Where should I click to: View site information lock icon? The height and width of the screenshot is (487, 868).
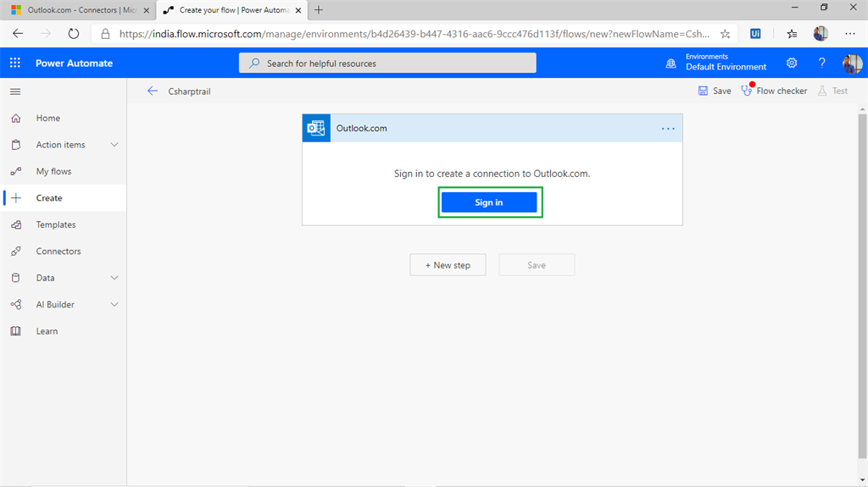pos(105,34)
